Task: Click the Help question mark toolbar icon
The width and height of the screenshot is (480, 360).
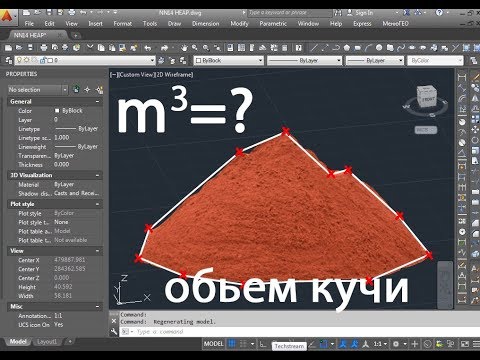Action: (299, 48)
